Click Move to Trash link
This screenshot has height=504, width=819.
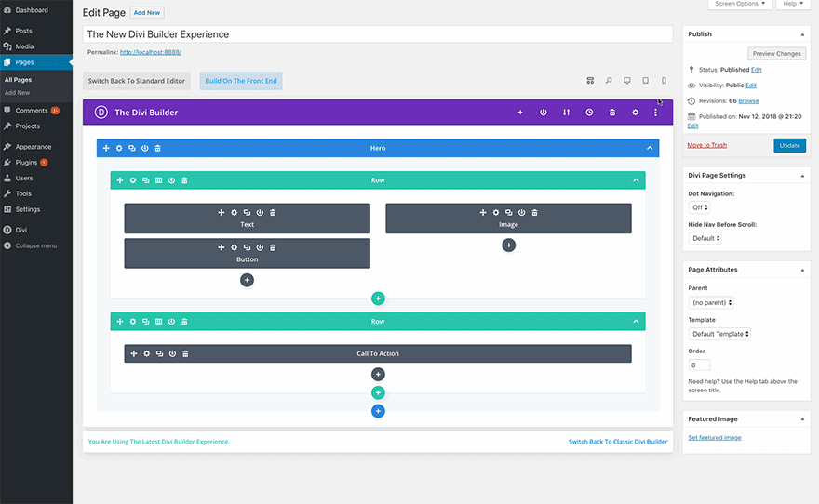(x=706, y=146)
